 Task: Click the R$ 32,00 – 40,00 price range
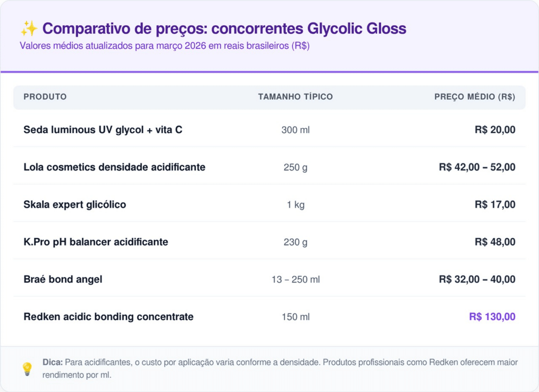[477, 279]
